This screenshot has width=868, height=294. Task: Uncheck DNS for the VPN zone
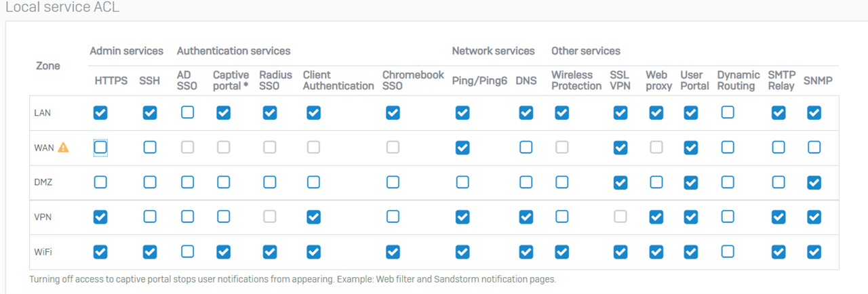click(x=526, y=217)
